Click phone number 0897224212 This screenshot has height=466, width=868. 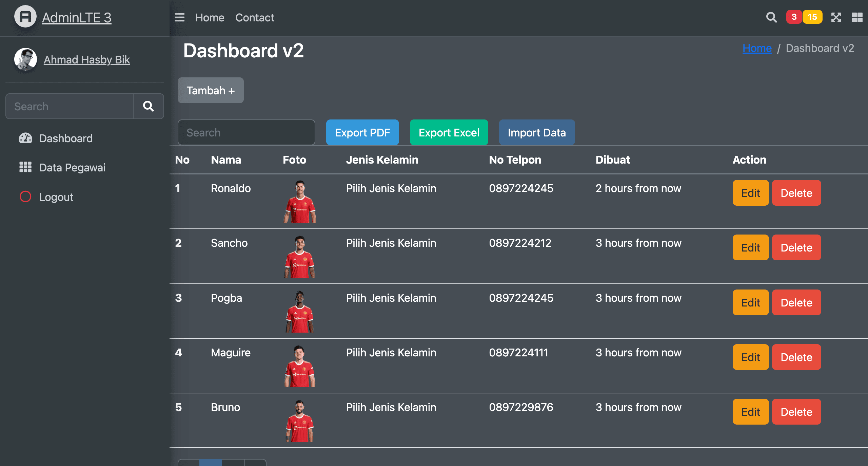click(520, 243)
